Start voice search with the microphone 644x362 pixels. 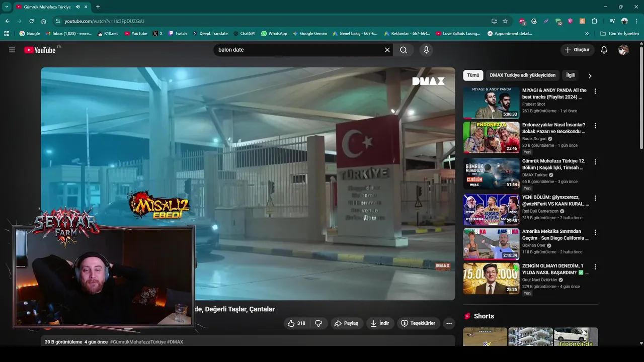coord(426,50)
